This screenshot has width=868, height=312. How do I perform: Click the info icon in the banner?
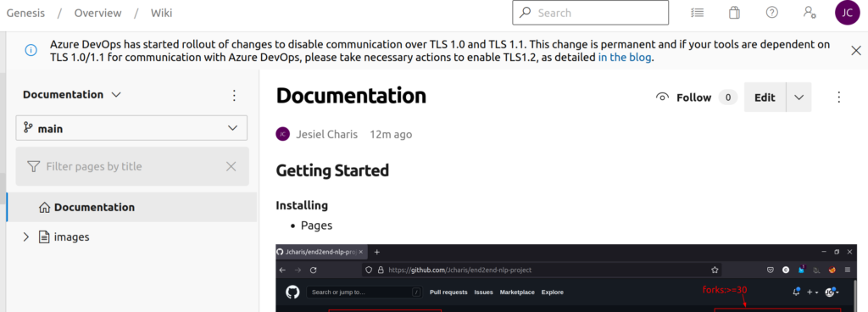click(x=31, y=50)
